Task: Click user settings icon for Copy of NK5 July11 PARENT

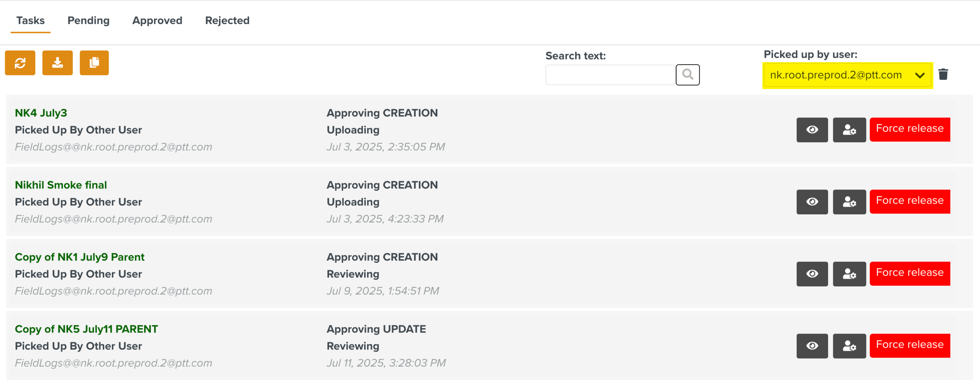Action: pos(849,346)
